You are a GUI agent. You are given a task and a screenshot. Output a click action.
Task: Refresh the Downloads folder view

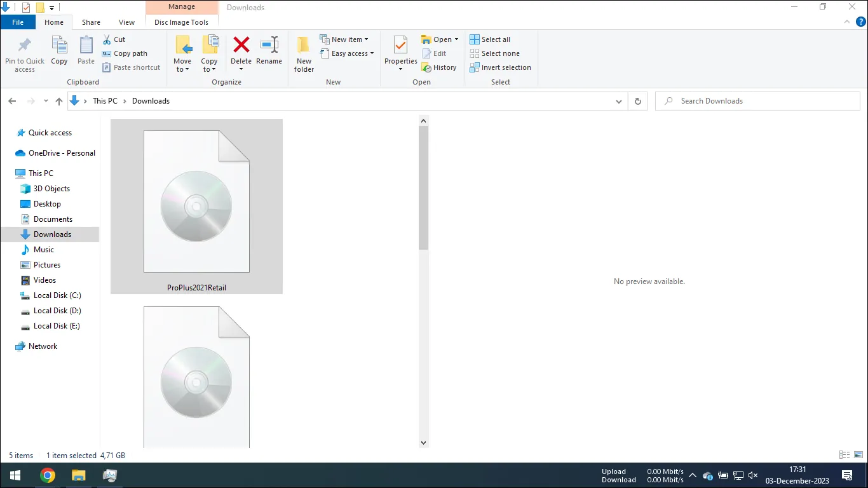coord(637,100)
